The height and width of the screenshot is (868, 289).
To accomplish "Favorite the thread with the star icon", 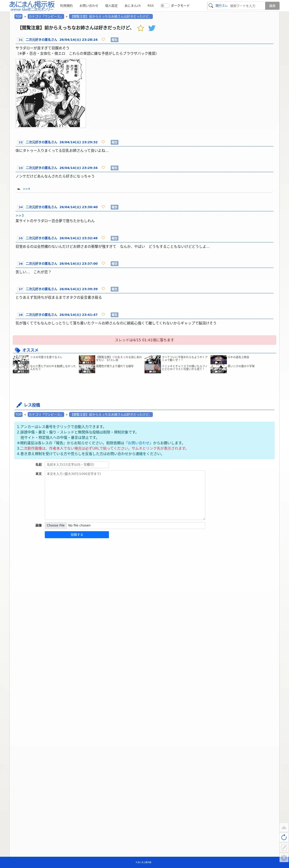I will click(x=140, y=28).
